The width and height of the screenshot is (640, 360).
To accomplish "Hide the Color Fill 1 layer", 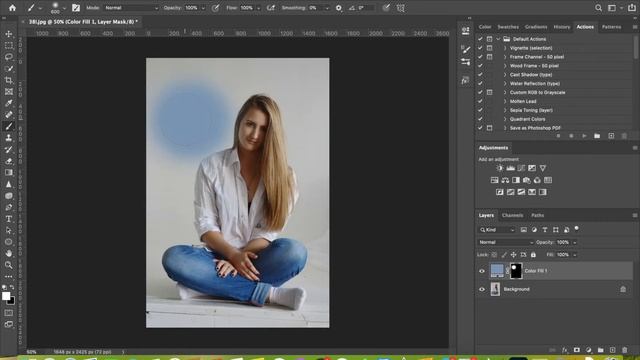I will (x=482, y=271).
